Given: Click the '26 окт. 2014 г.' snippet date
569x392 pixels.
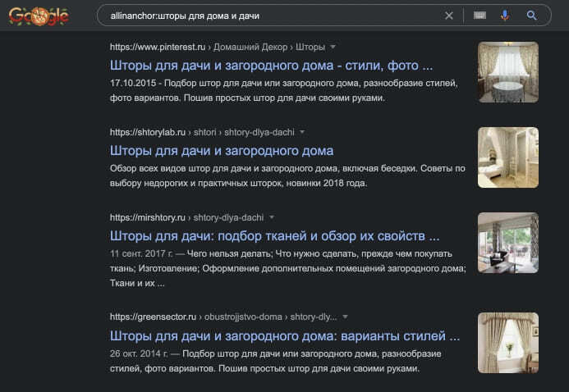Looking at the screenshot, I should pyautogui.click(x=139, y=353).
